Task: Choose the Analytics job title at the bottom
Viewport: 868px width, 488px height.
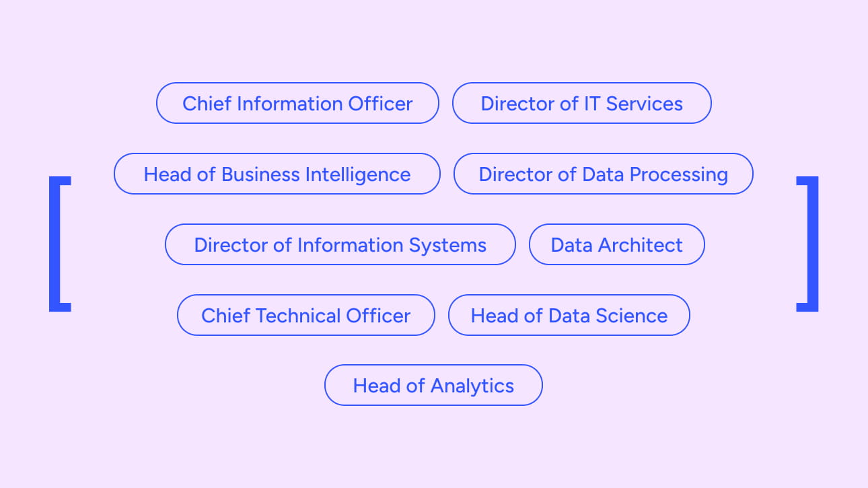Action: (x=433, y=386)
